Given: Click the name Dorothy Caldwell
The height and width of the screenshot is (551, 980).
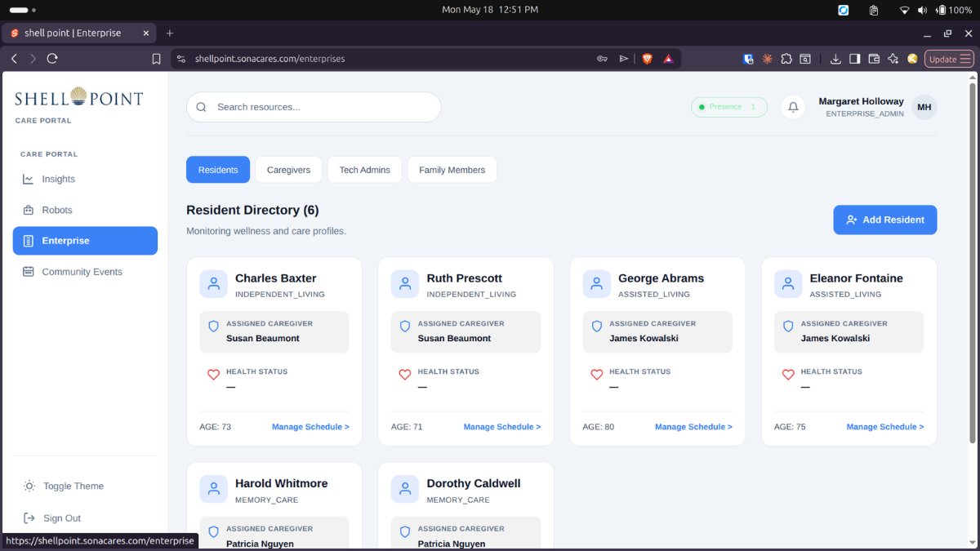Looking at the screenshot, I should pyautogui.click(x=474, y=483).
